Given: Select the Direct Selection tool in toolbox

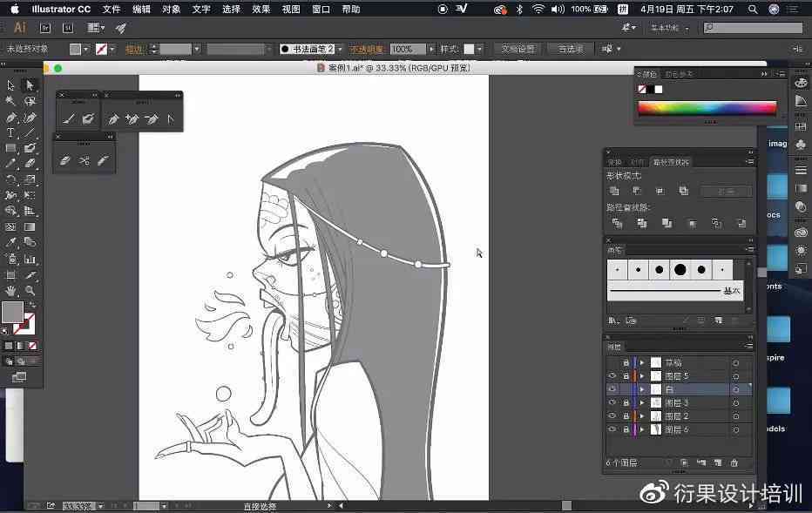Looking at the screenshot, I should pyautogui.click(x=30, y=84).
